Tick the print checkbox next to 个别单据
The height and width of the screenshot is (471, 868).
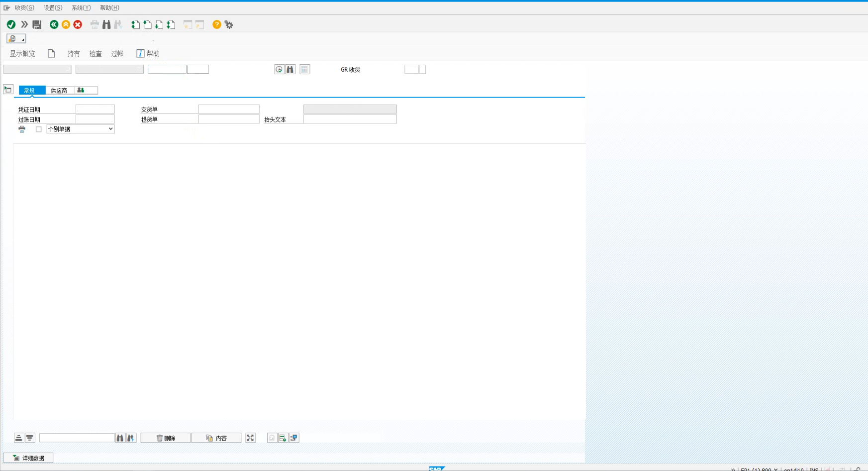point(39,129)
